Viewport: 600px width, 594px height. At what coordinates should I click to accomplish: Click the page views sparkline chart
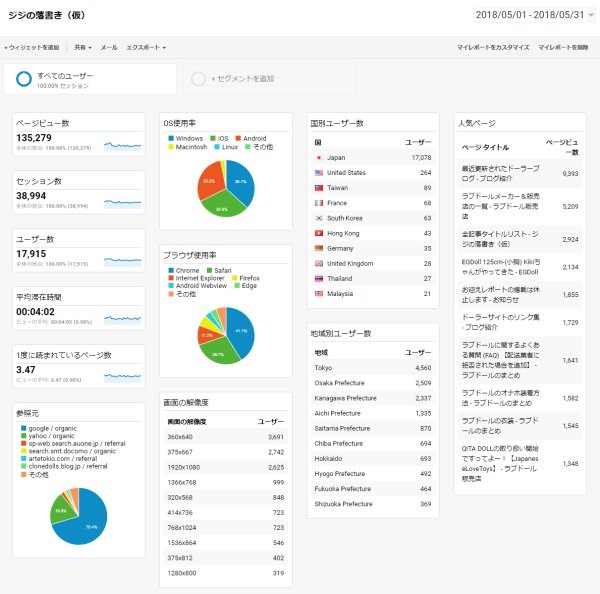click(122, 146)
